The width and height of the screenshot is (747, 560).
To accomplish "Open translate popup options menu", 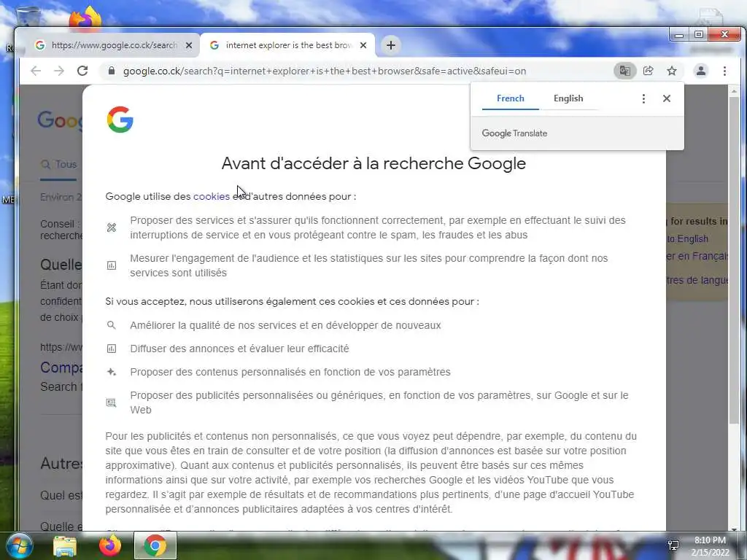I will coord(643,98).
